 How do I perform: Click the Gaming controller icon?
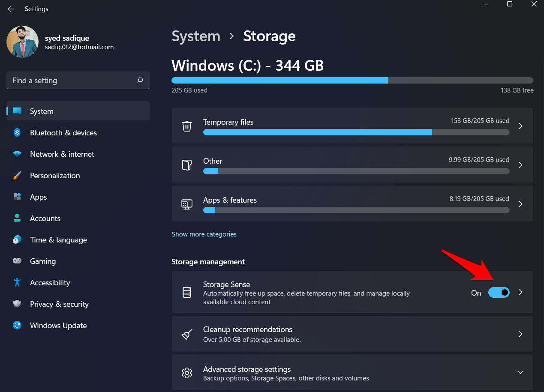pos(17,261)
